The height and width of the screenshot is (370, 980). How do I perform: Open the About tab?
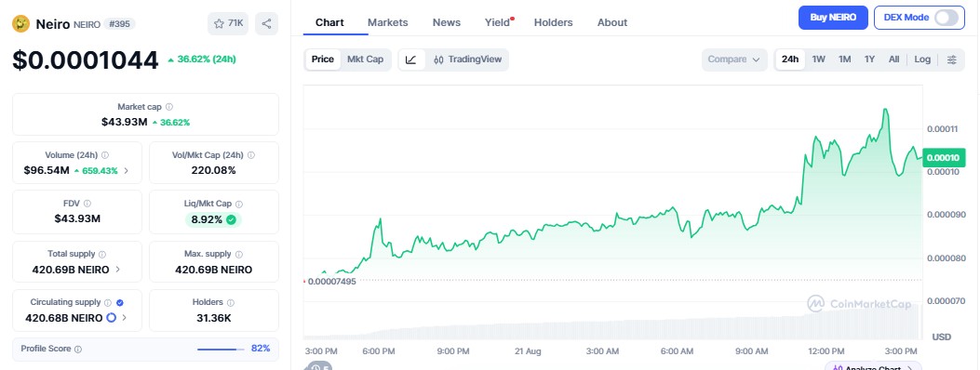pyautogui.click(x=611, y=22)
